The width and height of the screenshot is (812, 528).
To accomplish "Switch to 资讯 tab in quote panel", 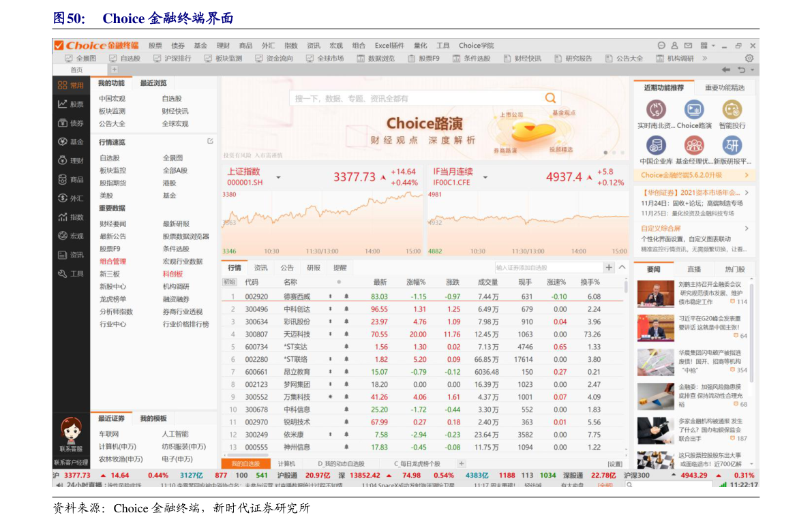I will 260,268.
